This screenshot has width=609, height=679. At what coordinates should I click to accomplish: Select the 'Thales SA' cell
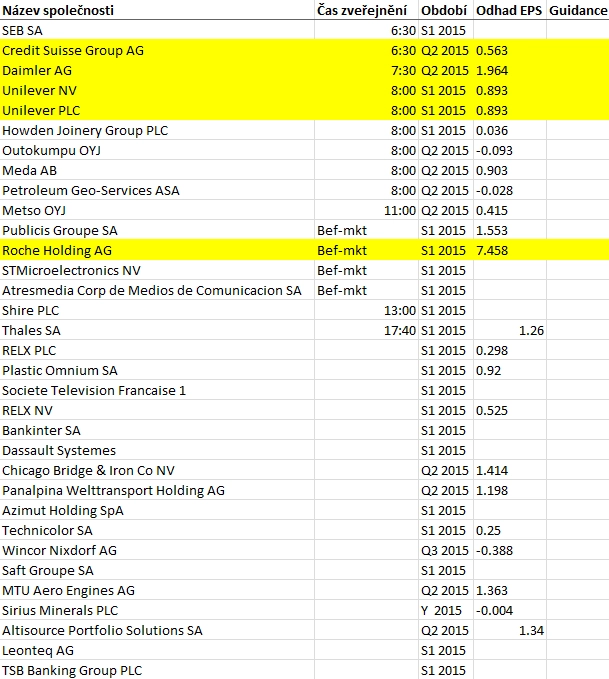click(157, 330)
